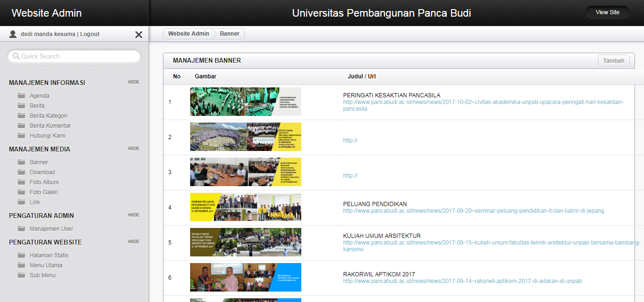Click the magnifier icon in Quick Search
Screen dimensions: 644x302
tap(16, 57)
